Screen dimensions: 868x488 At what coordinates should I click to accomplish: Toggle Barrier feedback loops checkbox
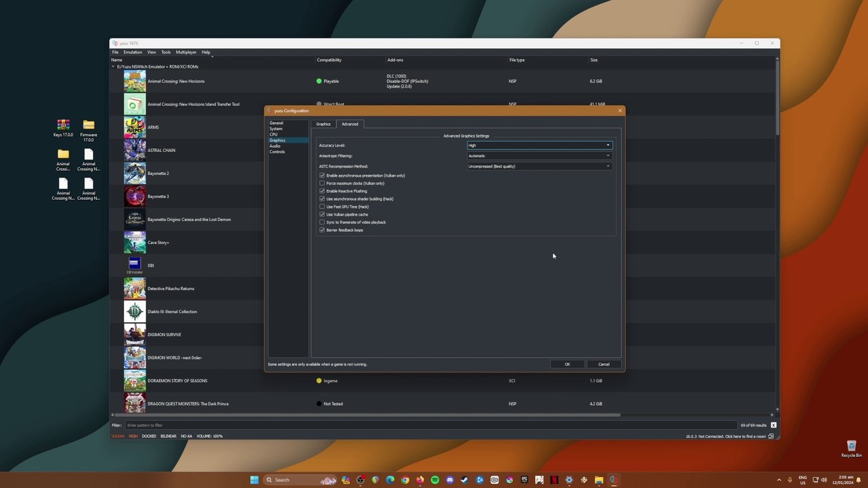322,230
